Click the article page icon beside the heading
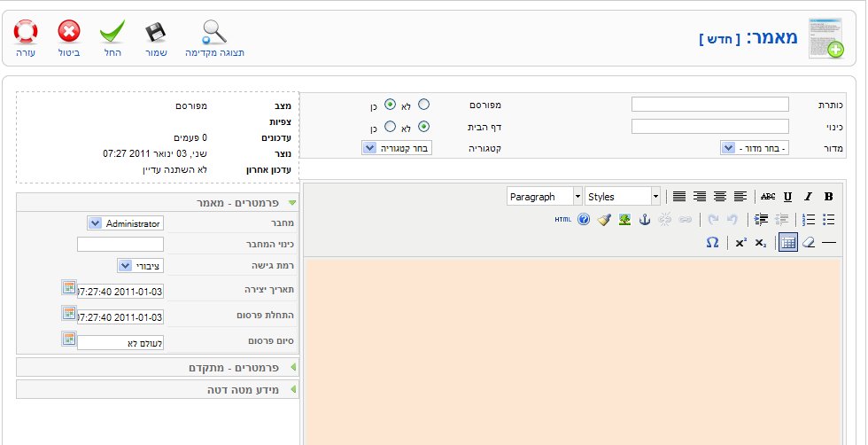Viewport: 868px width, 445px height. (x=825, y=37)
